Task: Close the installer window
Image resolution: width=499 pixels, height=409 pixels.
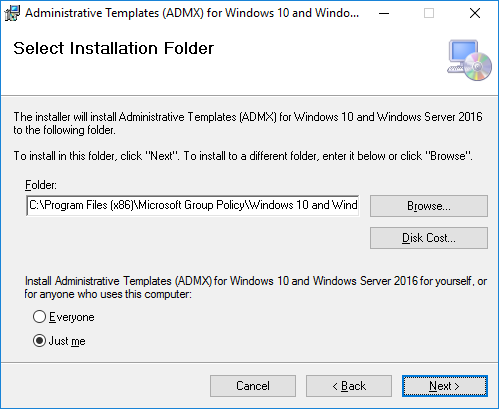Action: [x=475, y=13]
